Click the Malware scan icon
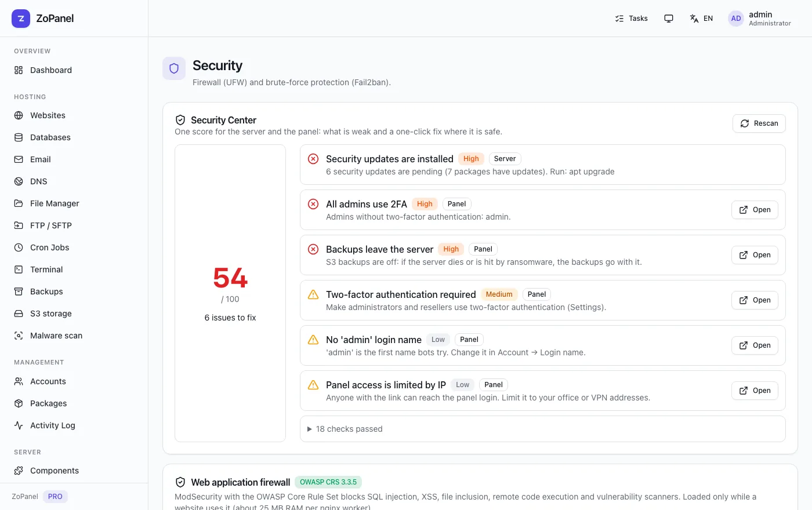The image size is (812, 510). pyautogui.click(x=19, y=336)
